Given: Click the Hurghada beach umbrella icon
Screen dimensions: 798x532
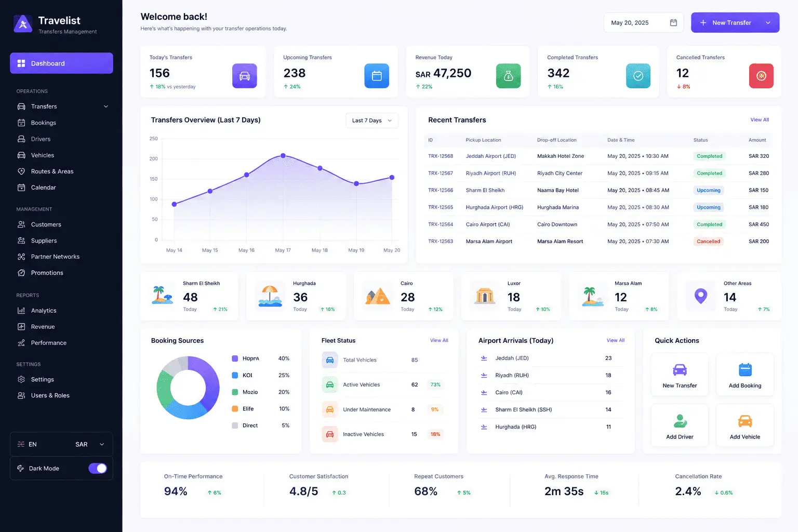Looking at the screenshot, I should [x=270, y=296].
